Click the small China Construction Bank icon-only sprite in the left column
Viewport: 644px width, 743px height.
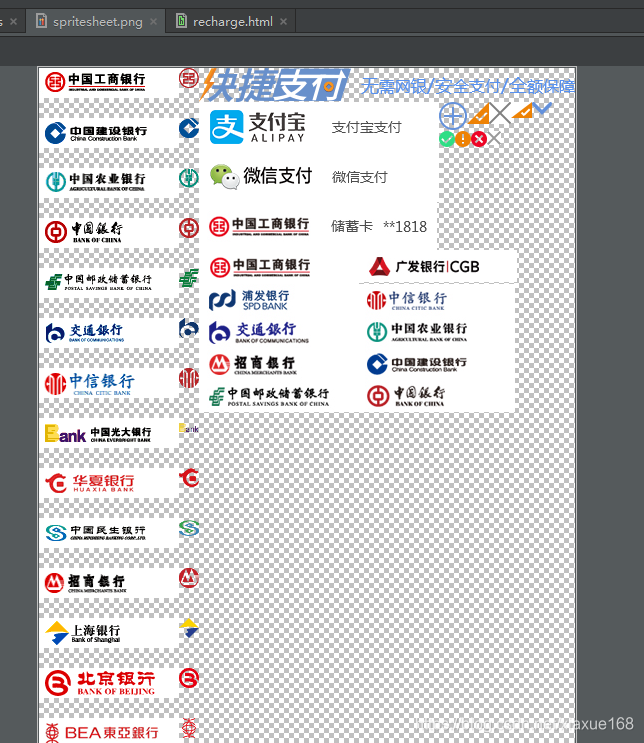point(189,128)
